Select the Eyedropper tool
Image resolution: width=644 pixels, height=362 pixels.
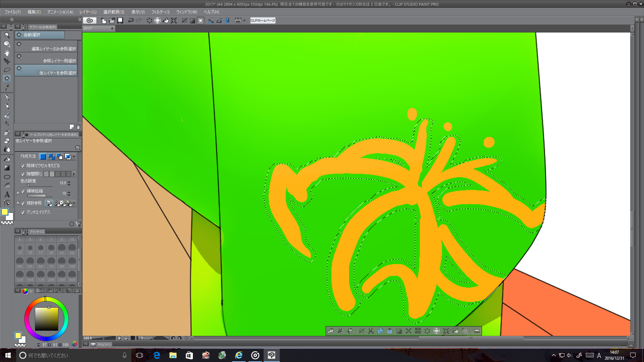coord(7,87)
